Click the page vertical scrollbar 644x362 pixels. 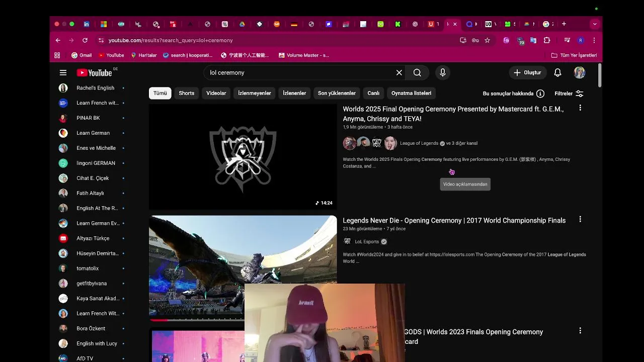(x=600, y=75)
